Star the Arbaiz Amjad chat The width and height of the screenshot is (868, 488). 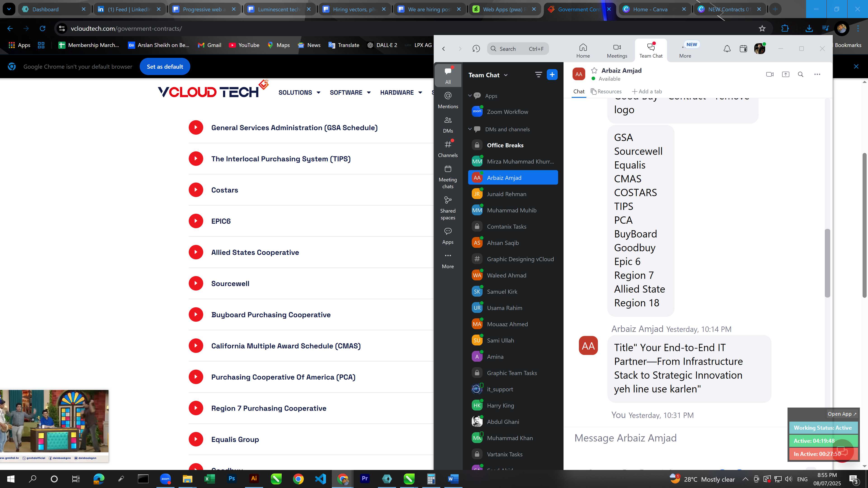click(594, 70)
